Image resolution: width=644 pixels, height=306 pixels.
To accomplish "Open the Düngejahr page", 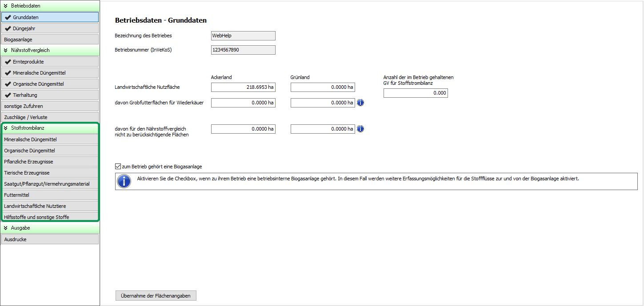I will [50, 28].
